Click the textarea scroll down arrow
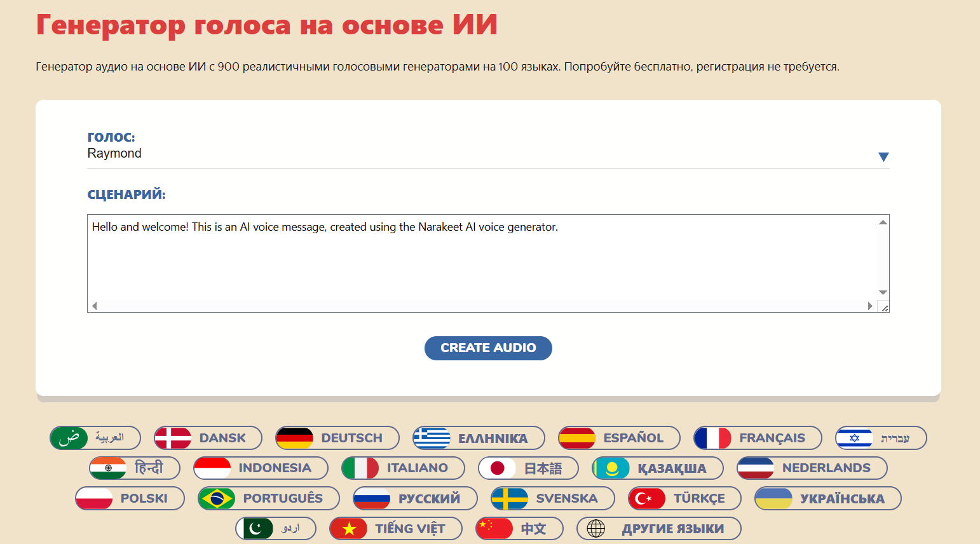The height and width of the screenshot is (544, 980). tap(883, 292)
